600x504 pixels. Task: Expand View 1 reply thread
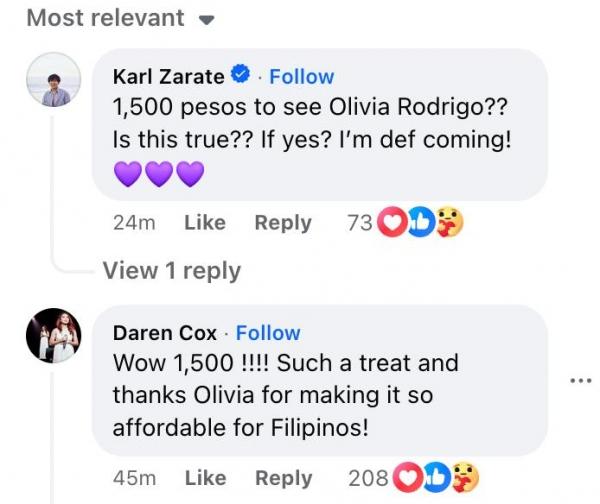click(x=172, y=271)
